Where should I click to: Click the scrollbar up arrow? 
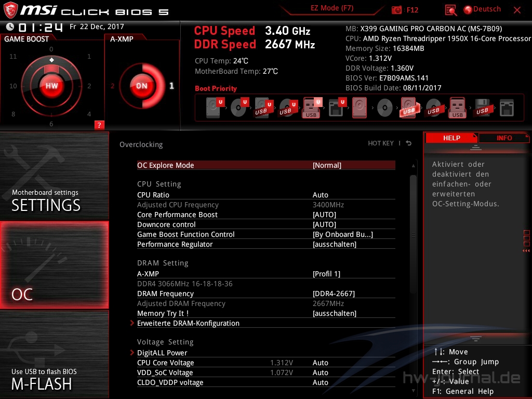coord(413,166)
